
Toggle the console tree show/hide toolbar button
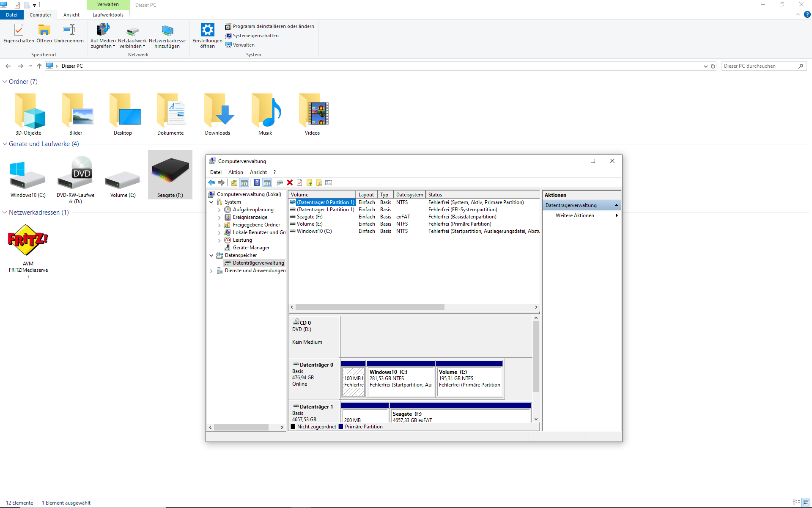click(x=244, y=182)
